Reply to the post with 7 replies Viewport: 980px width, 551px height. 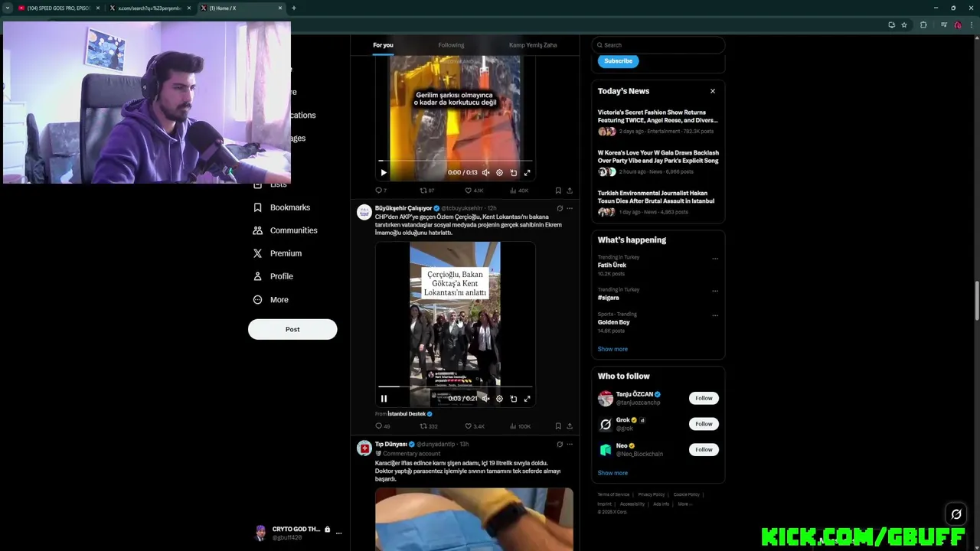pos(381,190)
